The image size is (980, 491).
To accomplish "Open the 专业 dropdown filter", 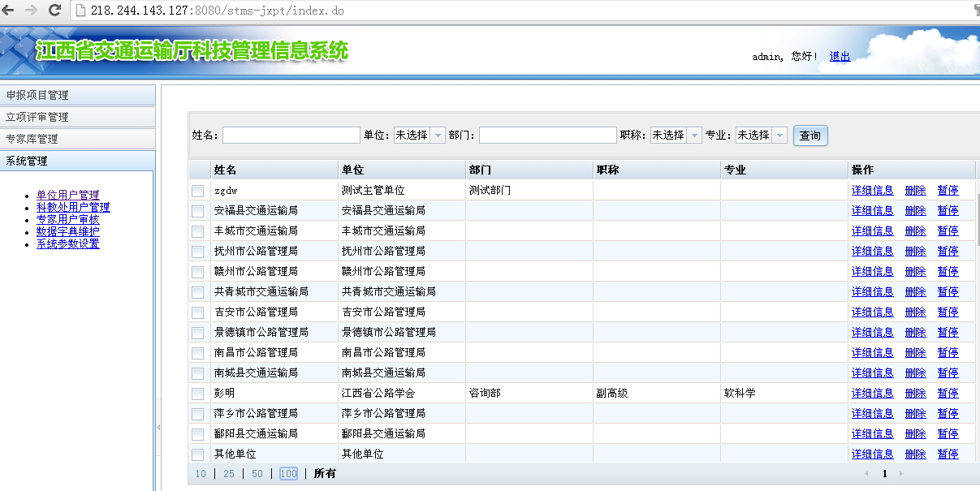I will pyautogui.click(x=762, y=136).
